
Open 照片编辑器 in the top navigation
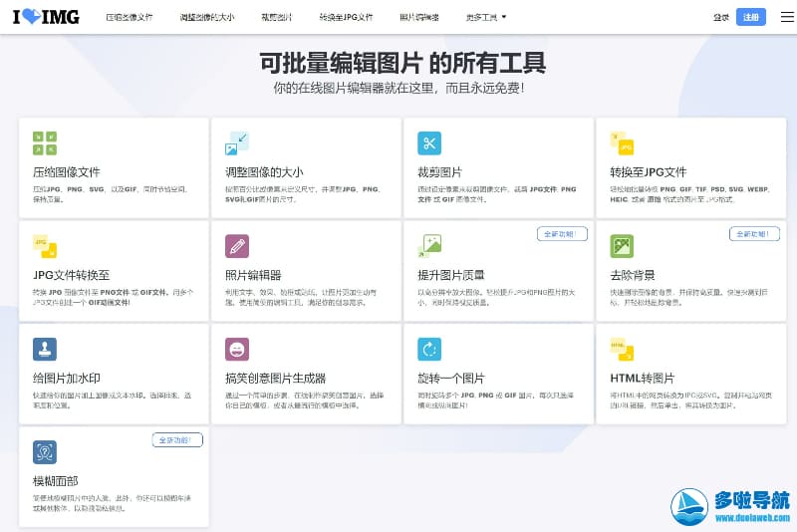[x=418, y=17]
